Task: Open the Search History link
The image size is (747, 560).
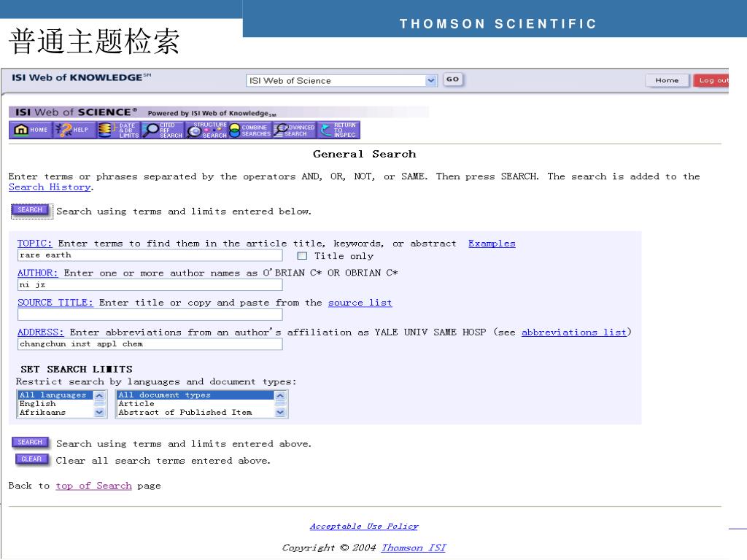Action: (x=50, y=187)
